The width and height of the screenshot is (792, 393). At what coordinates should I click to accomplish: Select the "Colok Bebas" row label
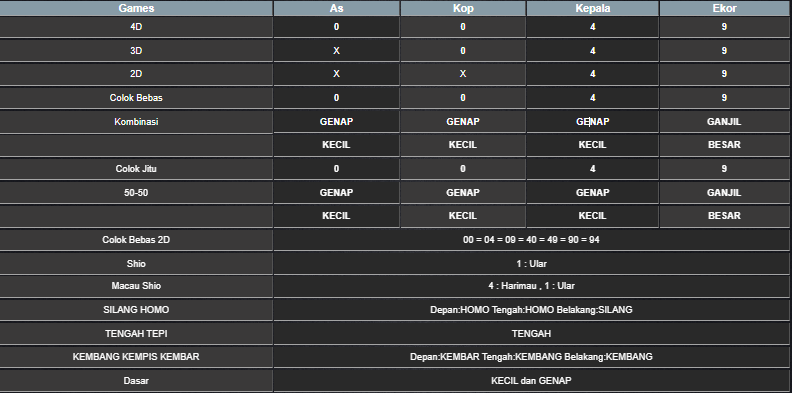tap(136, 97)
